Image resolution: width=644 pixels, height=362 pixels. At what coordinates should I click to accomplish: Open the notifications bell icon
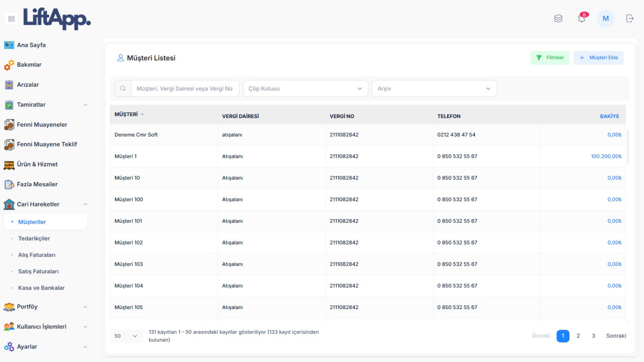(582, 18)
